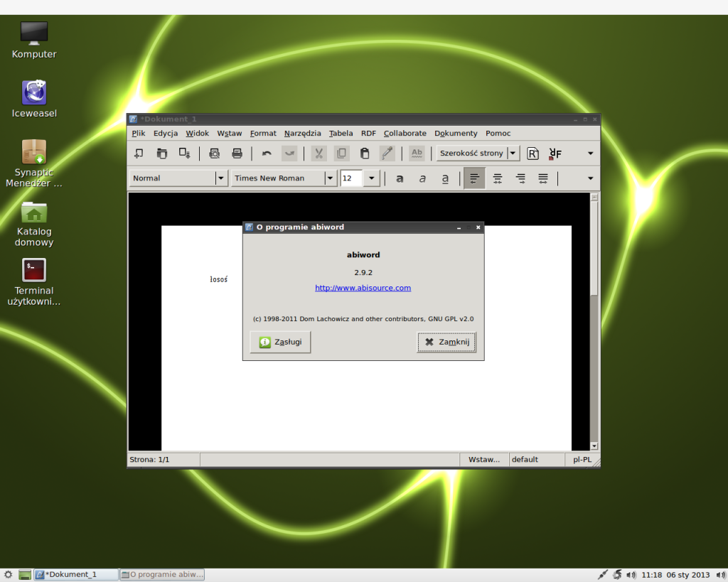Switch to 'O programie abiw...' taskbar button
728x582 pixels.
(162, 575)
